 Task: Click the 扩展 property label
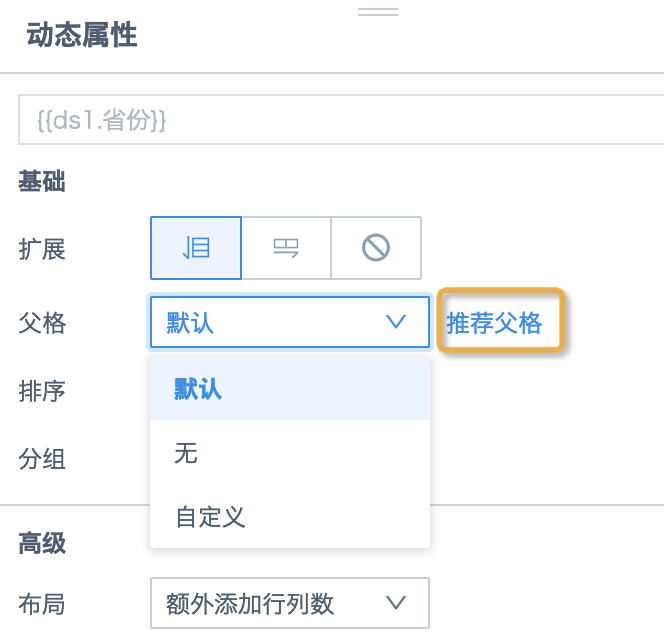pyautogui.click(x=42, y=249)
